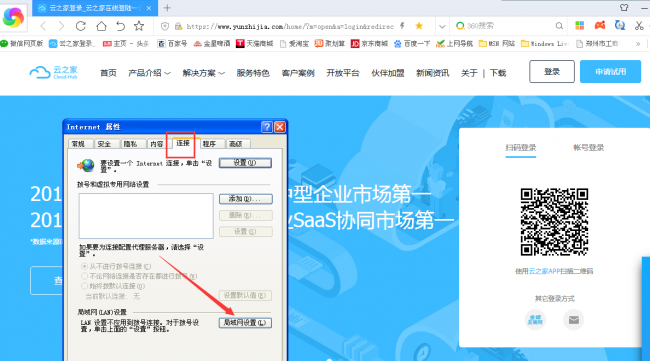Open the skin (shirt) icon in title bar
The width and height of the screenshot is (650, 361).
pos(624,7)
